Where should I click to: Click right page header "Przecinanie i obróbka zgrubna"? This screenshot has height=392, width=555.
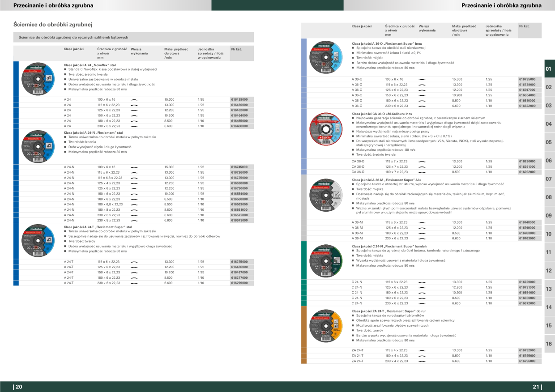tap(501, 5)
